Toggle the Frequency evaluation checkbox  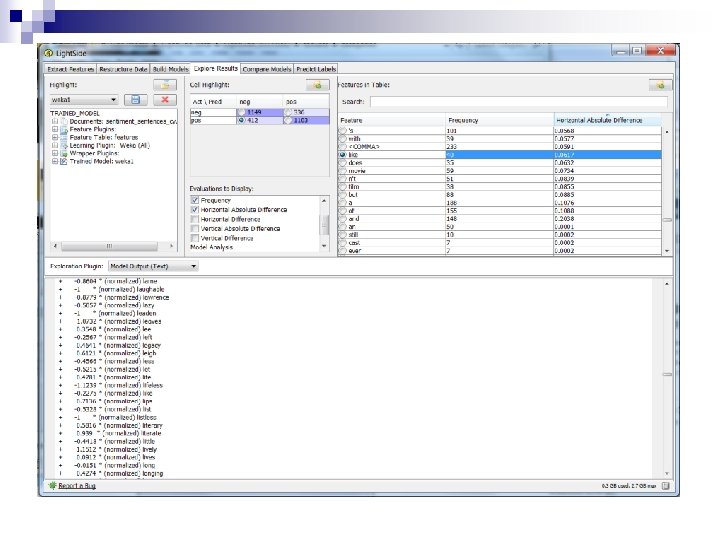[195, 200]
